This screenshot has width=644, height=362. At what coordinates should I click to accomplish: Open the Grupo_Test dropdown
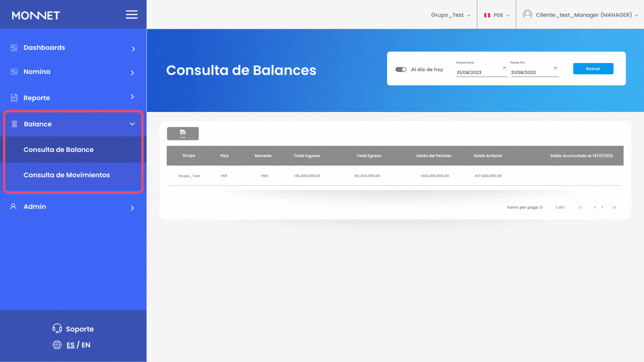pos(450,15)
